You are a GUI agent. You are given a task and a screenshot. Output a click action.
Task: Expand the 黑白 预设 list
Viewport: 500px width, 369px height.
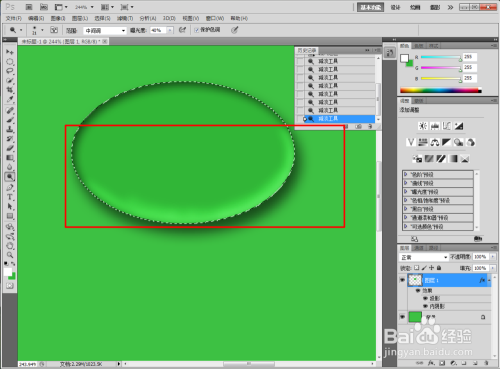(x=406, y=209)
